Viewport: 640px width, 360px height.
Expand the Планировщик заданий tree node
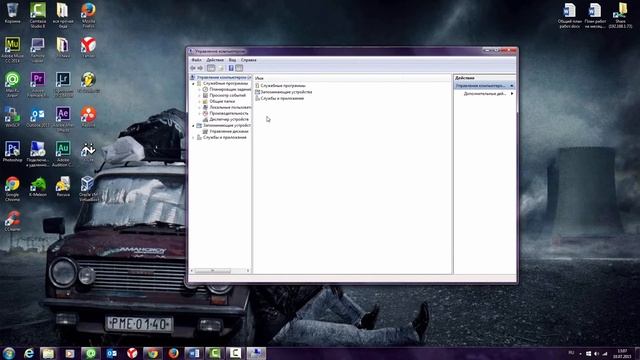coord(200,89)
